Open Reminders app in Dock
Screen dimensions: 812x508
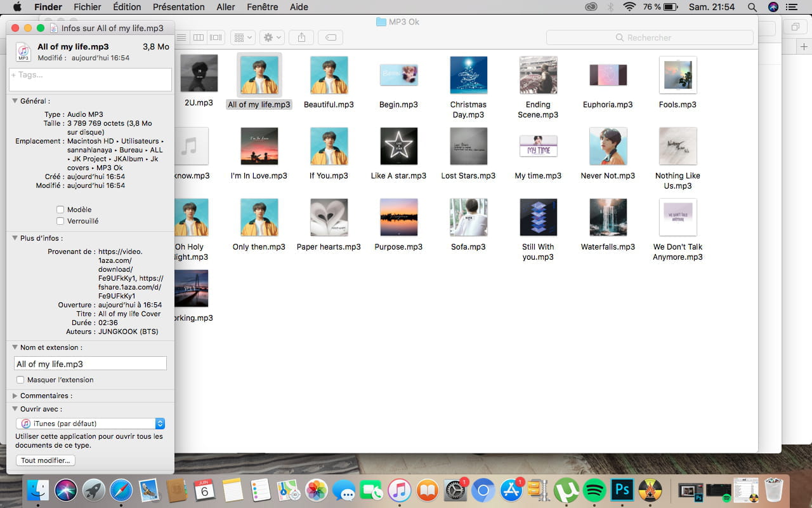click(261, 490)
